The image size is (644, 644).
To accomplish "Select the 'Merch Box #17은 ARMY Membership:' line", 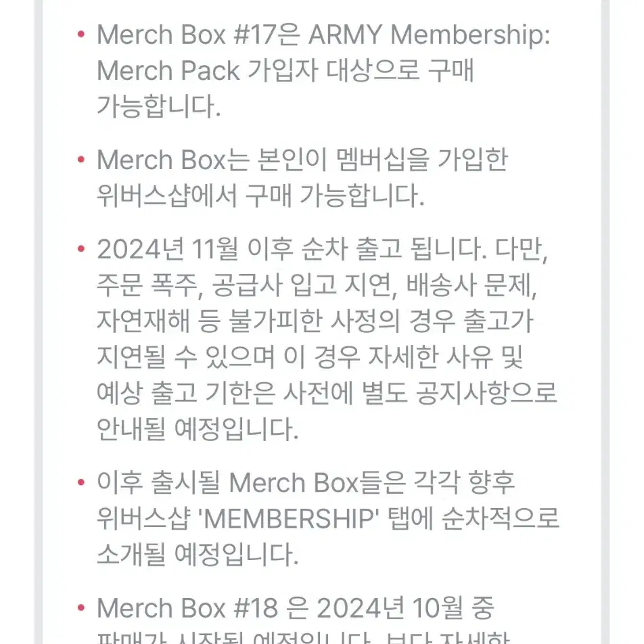I will click(323, 34).
